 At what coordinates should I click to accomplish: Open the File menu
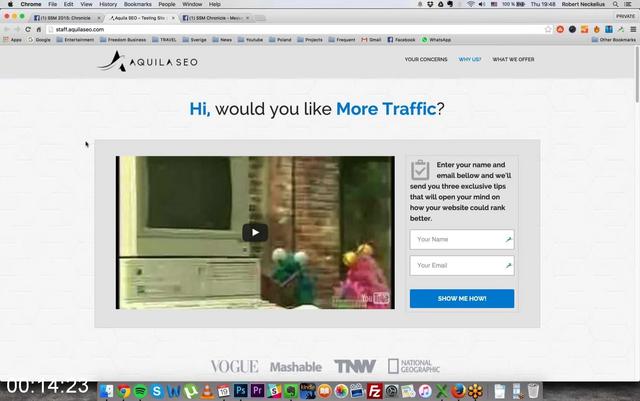[53, 4]
